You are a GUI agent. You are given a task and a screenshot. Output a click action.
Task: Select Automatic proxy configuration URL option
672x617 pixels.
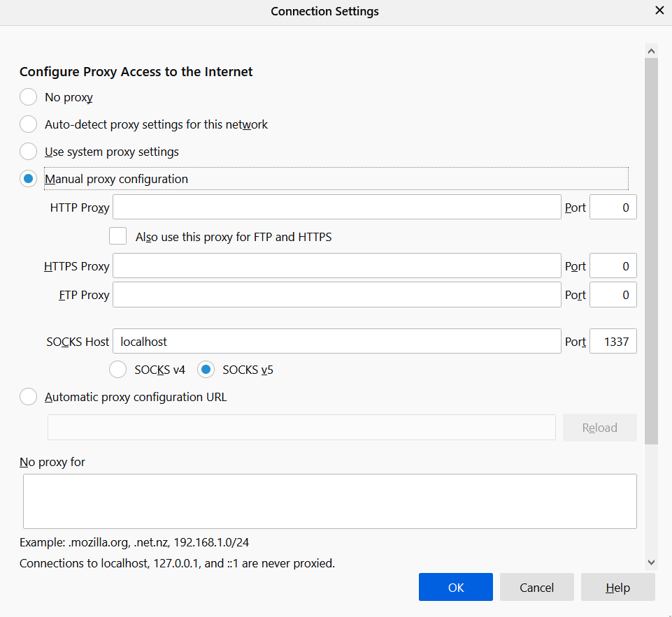29,397
